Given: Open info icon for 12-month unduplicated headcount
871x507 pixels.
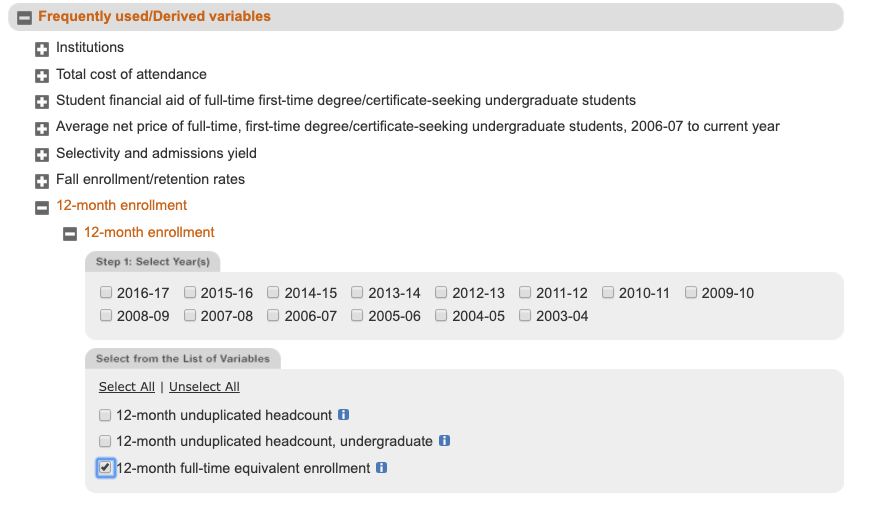Looking at the screenshot, I should pos(344,414).
